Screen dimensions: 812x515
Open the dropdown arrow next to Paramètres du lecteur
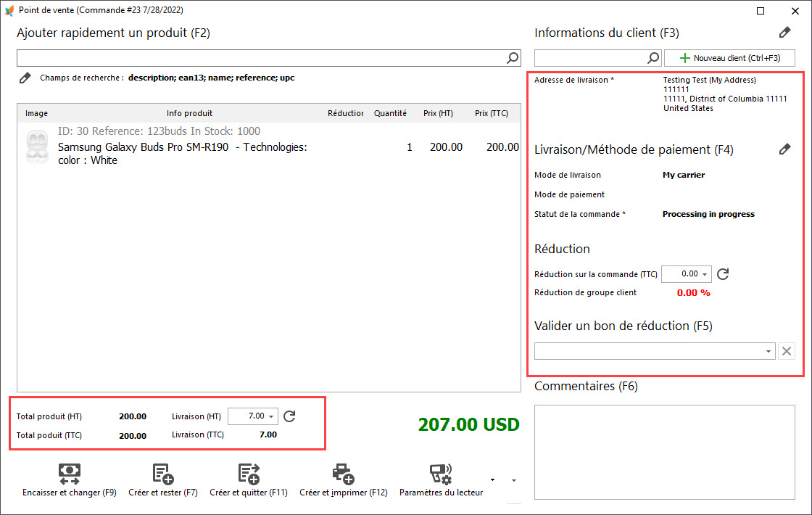tap(492, 479)
